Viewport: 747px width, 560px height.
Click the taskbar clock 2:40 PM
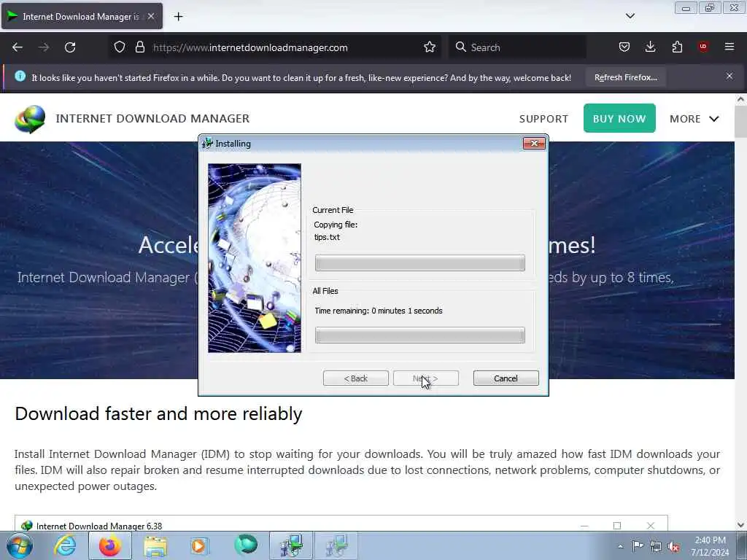[710, 540]
